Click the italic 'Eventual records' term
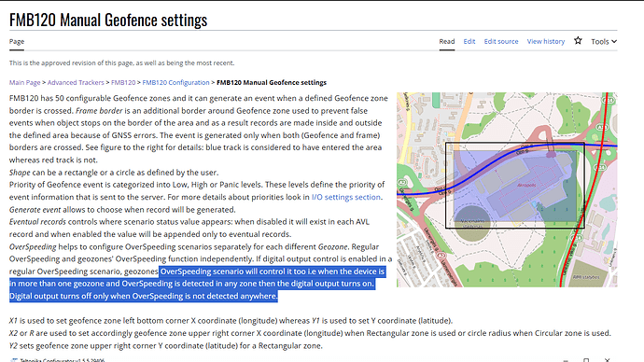Screen dimensions: 644x362 click(x=37, y=222)
